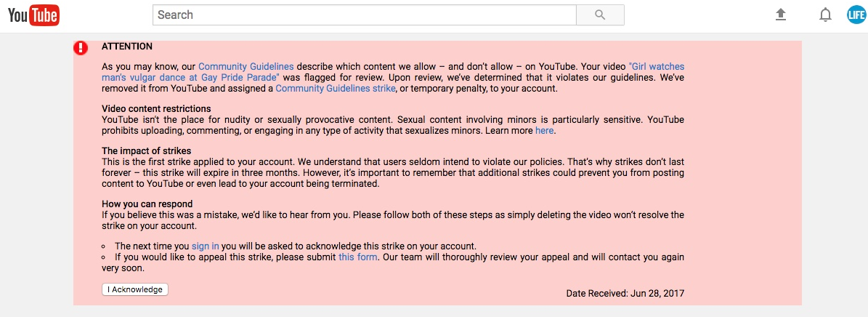Screen dimensions: 868x317
Task: Click the Learn more "here" link
Action: pyautogui.click(x=544, y=131)
